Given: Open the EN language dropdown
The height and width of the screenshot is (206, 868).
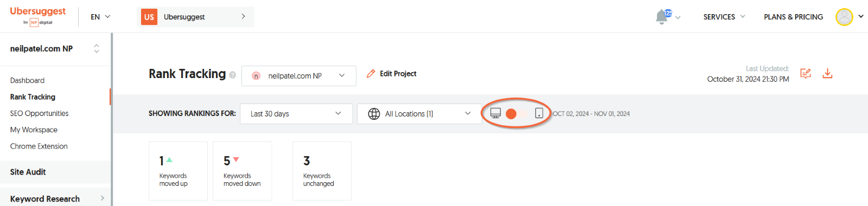Looking at the screenshot, I should pyautogui.click(x=100, y=17).
